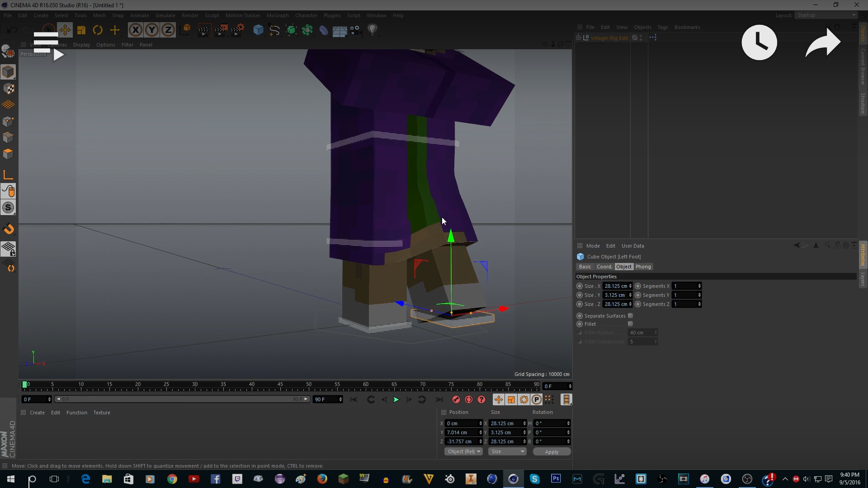Select the Rotate tool
868x488 pixels.
coord(98,30)
